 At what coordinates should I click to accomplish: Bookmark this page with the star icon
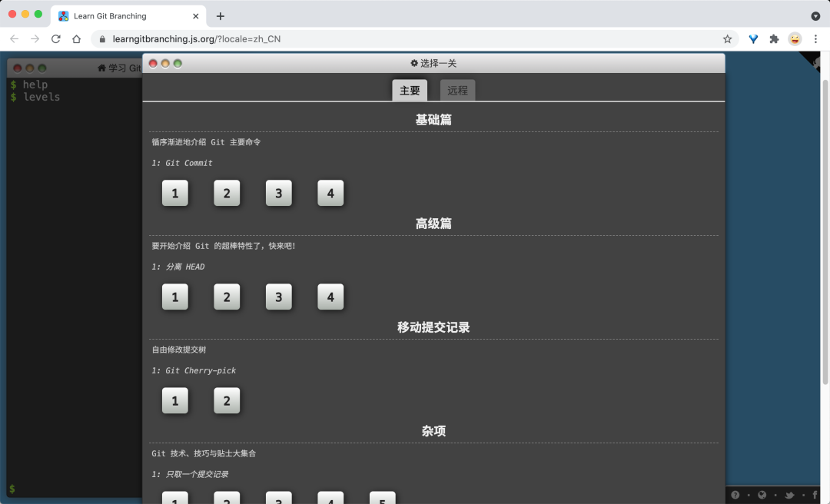(x=727, y=38)
